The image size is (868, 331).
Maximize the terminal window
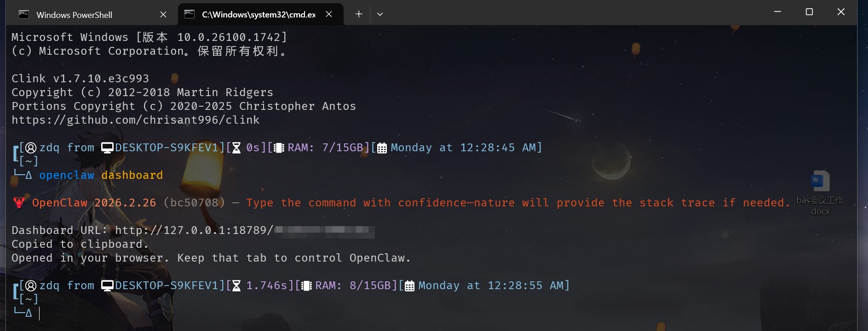coord(809,12)
